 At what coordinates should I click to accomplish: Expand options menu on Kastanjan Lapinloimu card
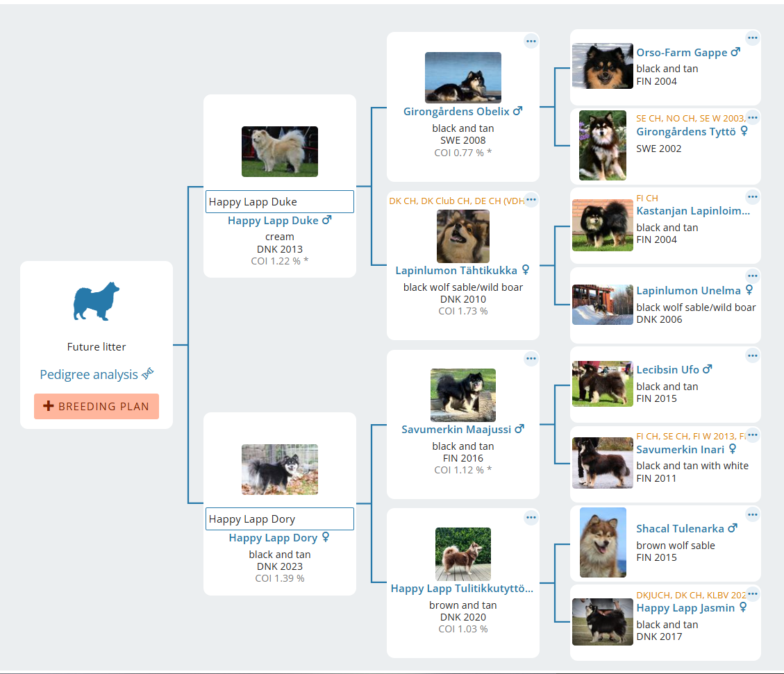coord(753,197)
